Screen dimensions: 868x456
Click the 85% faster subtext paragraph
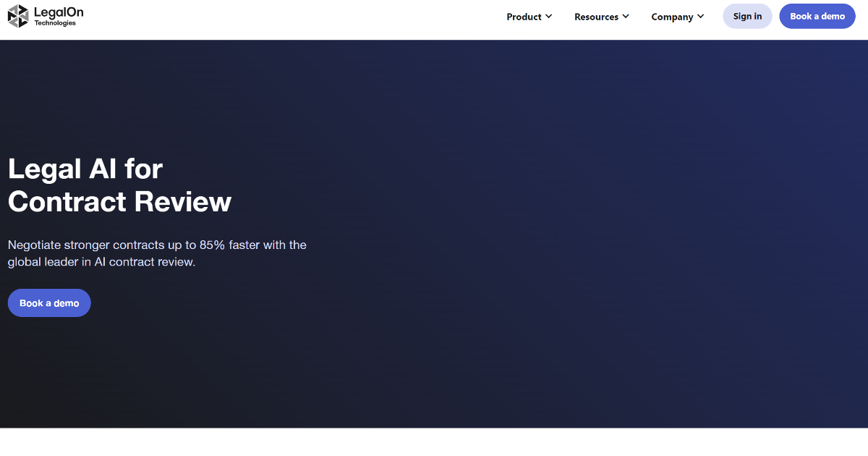coord(156,253)
